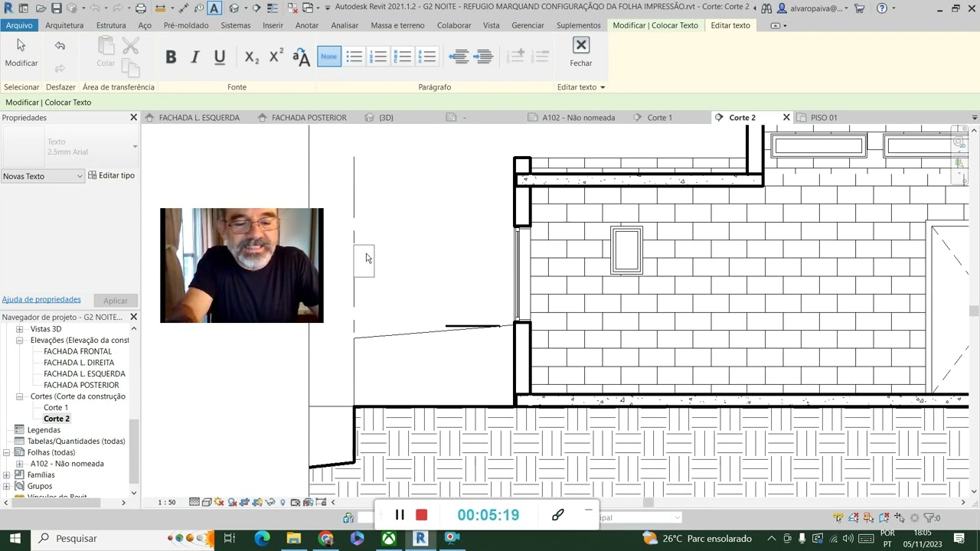Viewport: 980px width, 551px height.
Task: Toggle Temporary Hide/Isolate glasses icon
Action: pyautogui.click(x=269, y=502)
